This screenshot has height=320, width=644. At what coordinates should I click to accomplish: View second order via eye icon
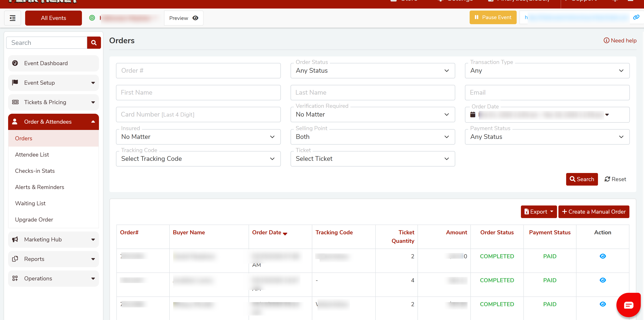click(x=602, y=280)
